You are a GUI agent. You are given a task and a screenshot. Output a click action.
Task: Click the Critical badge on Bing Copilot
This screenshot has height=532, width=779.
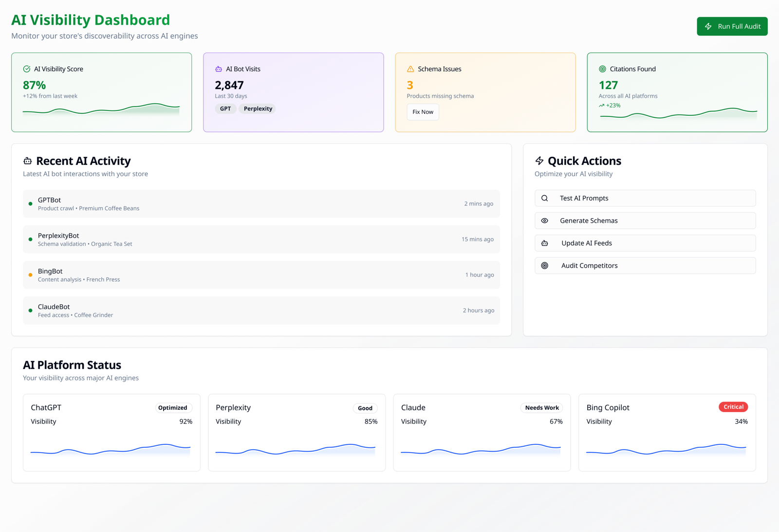point(733,407)
